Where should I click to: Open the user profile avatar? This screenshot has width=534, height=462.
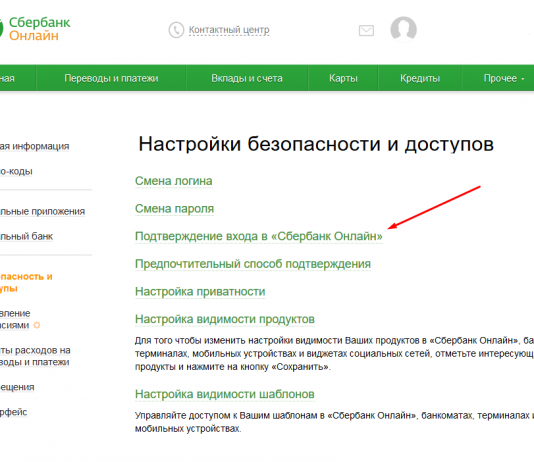point(403,29)
